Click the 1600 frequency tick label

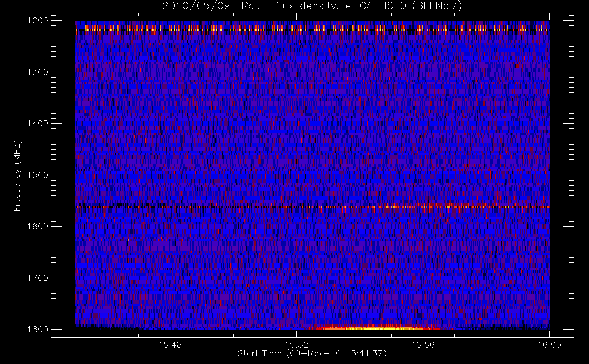(38, 226)
